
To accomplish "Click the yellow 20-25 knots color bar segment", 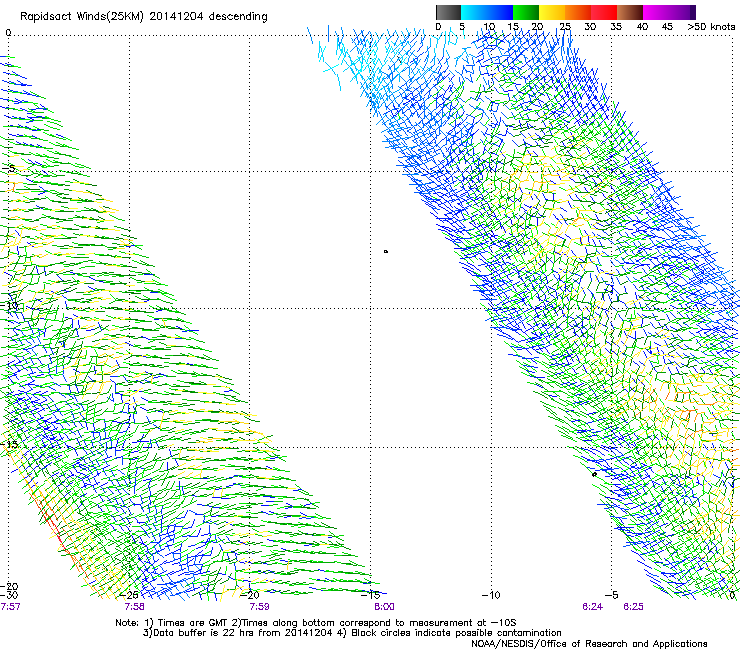I will [552, 12].
